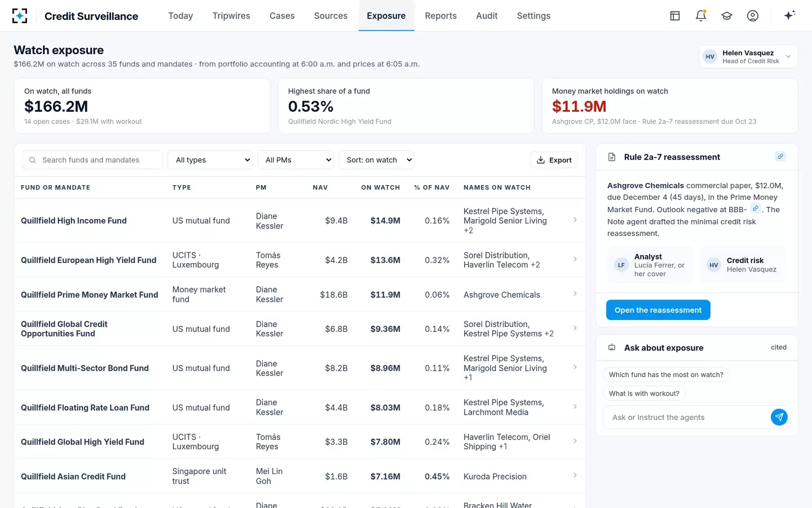This screenshot has width=812, height=508.
Task: Click the Quillfield Global High Yield Fund name
Action: 82,442
